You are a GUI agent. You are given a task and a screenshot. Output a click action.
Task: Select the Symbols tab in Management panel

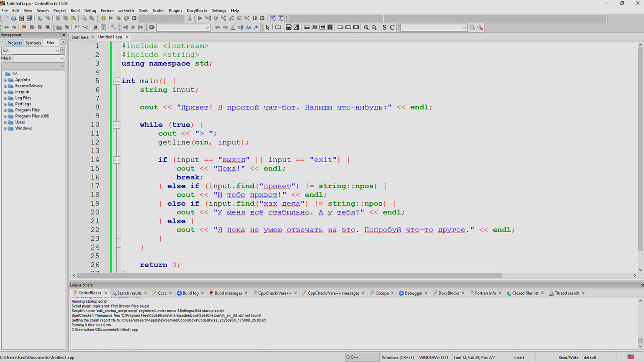pyautogui.click(x=33, y=43)
